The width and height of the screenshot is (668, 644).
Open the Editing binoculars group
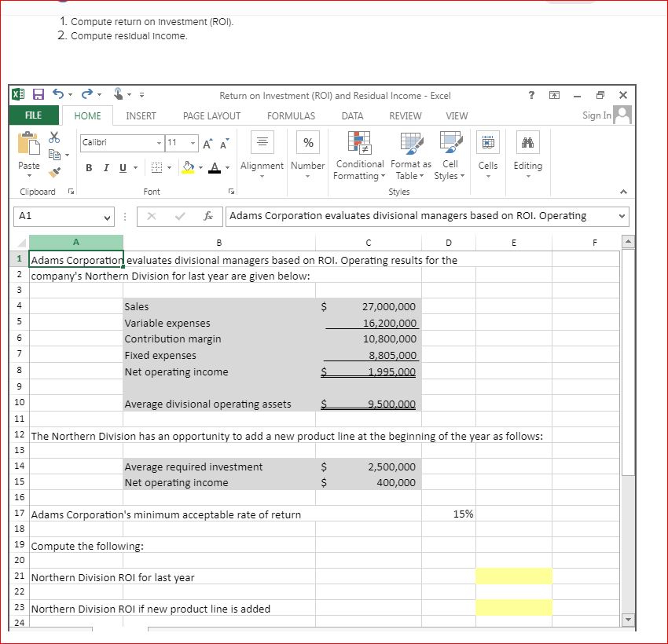[x=528, y=142]
